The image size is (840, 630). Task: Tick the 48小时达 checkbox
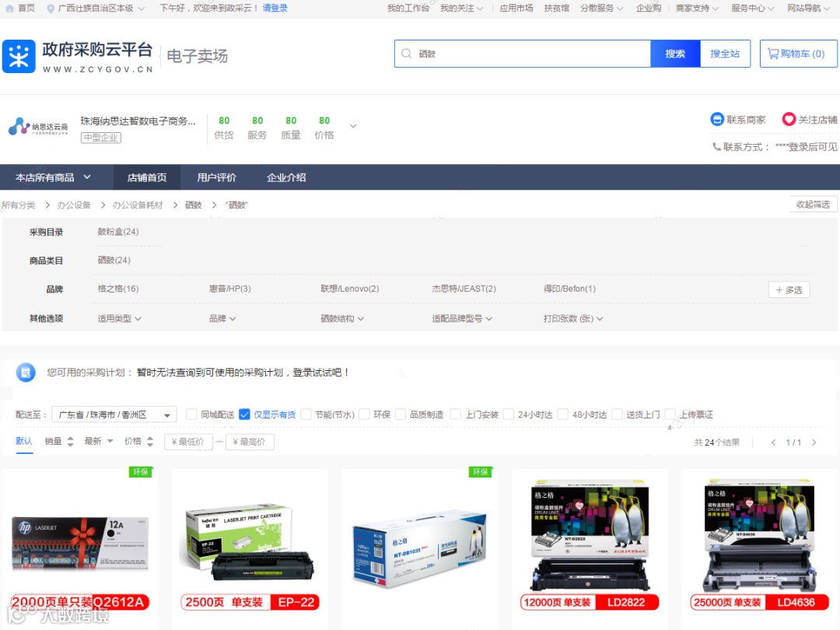[563, 414]
